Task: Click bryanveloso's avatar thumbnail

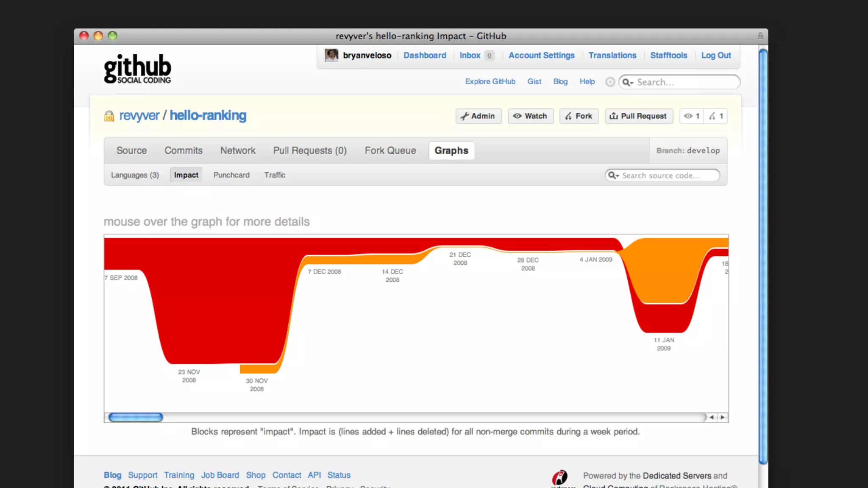Action: pyautogui.click(x=331, y=55)
